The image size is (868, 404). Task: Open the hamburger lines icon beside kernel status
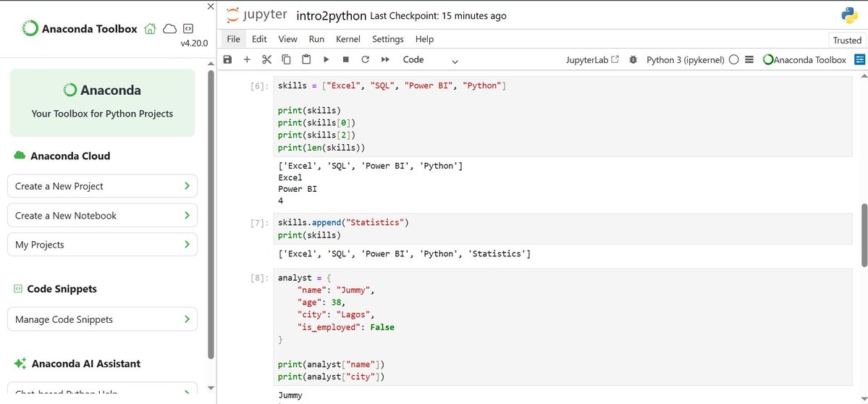[x=749, y=60]
